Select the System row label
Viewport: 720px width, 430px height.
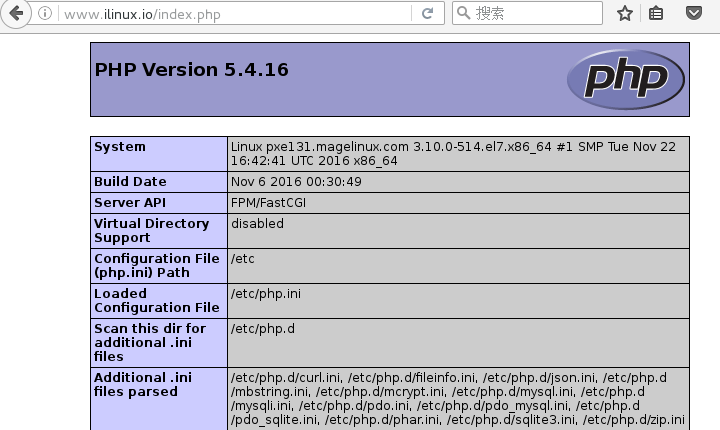(120, 147)
